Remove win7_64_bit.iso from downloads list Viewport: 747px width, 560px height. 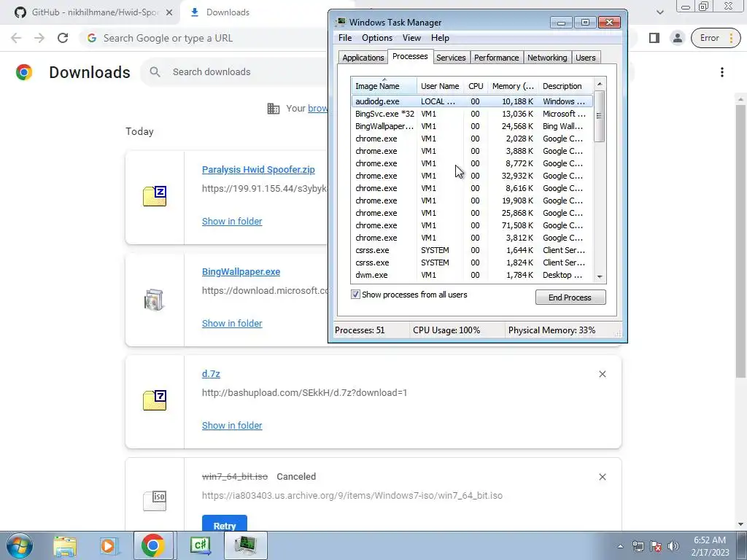(x=602, y=477)
